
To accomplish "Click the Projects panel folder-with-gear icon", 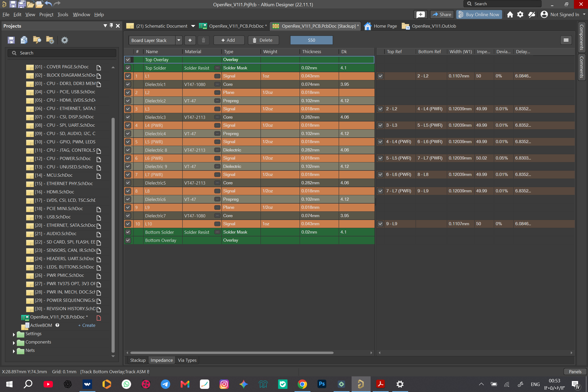I will 50,40.
